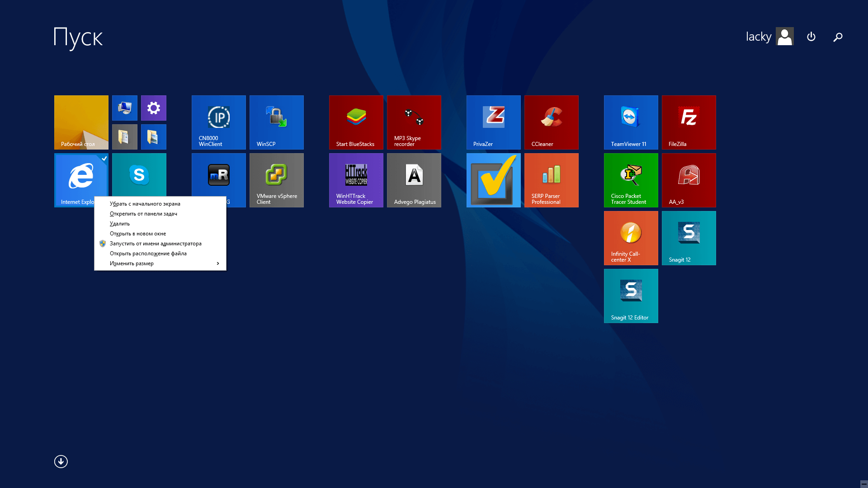Open the WinSCP tile
Screen dimensions: 868x488
[276, 122]
